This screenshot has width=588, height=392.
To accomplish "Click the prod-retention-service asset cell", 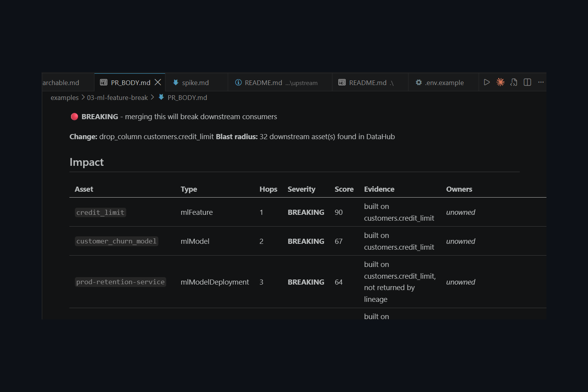I will tap(120, 282).
